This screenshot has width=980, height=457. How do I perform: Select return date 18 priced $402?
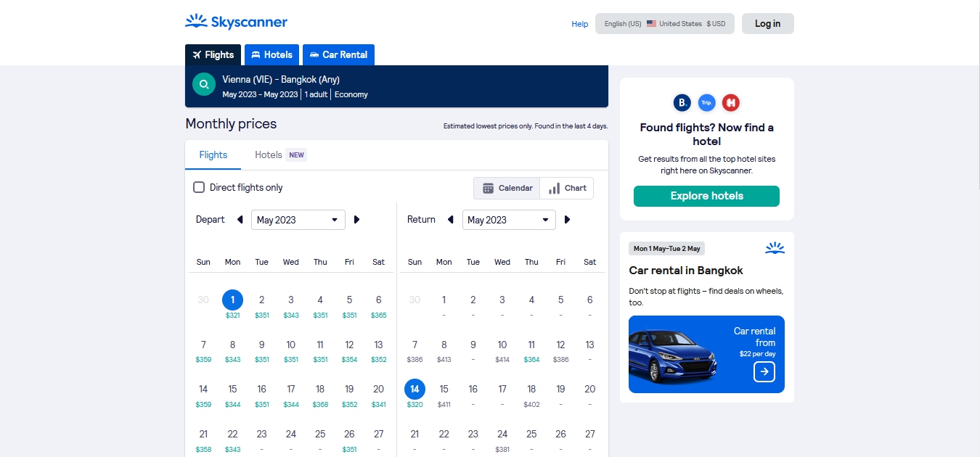531,395
